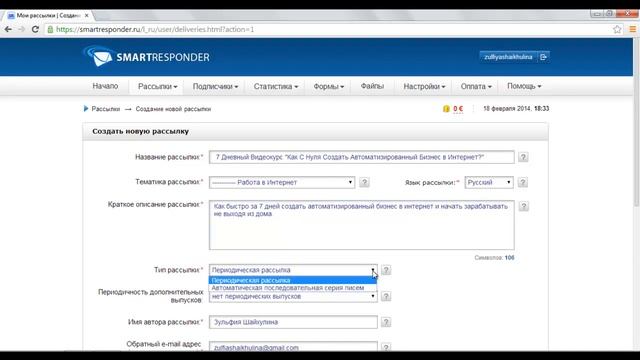Expand the Статистика menu
The height and width of the screenshot is (360, 640).
276,87
